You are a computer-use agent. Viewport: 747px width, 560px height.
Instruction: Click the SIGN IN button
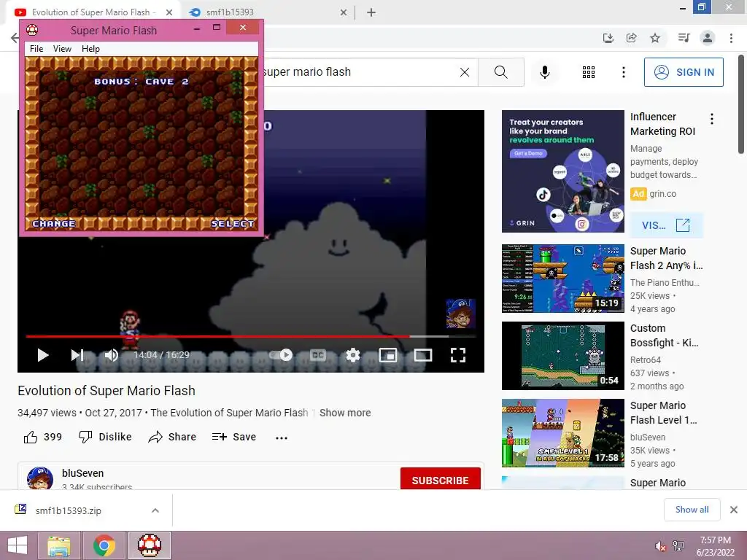click(x=684, y=72)
